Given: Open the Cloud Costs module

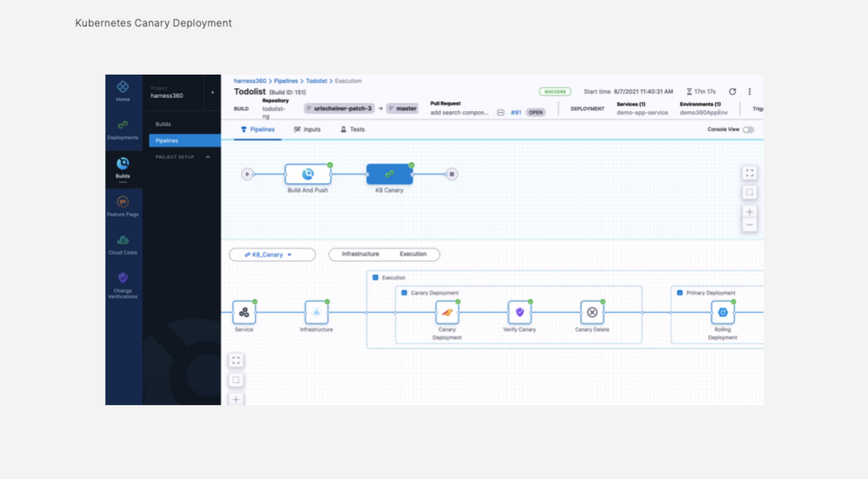Looking at the screenshot, I should pos(123,240).
